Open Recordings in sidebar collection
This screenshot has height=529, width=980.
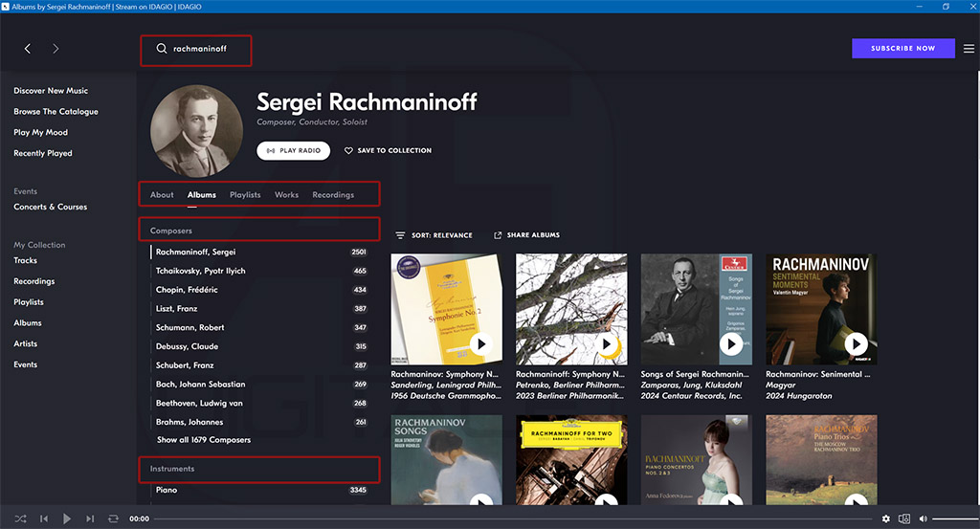point(33,281)
